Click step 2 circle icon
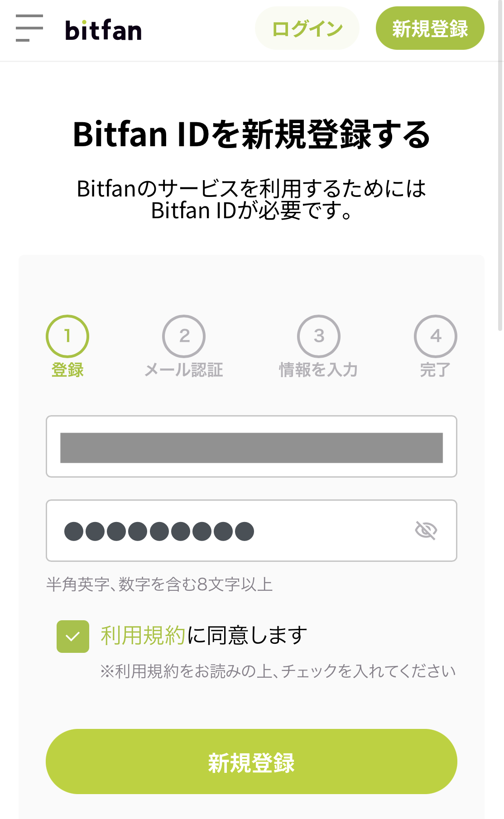The height and width of the screenshot is (819, 504). pyautogui.click(x=184, y=336)
